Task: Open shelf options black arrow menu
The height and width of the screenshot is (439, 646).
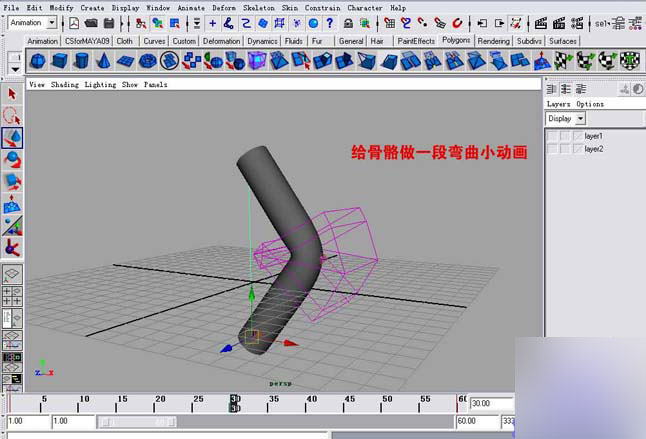Action: [x=15, y=69]
